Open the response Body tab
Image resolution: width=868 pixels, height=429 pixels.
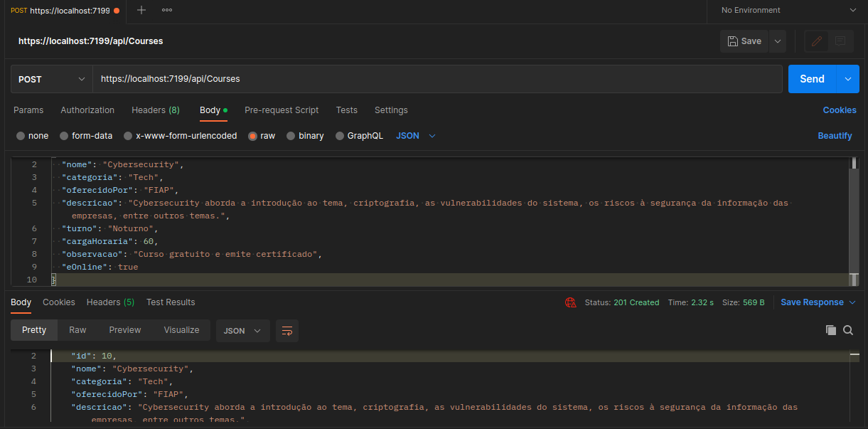[x=21, y=302]
